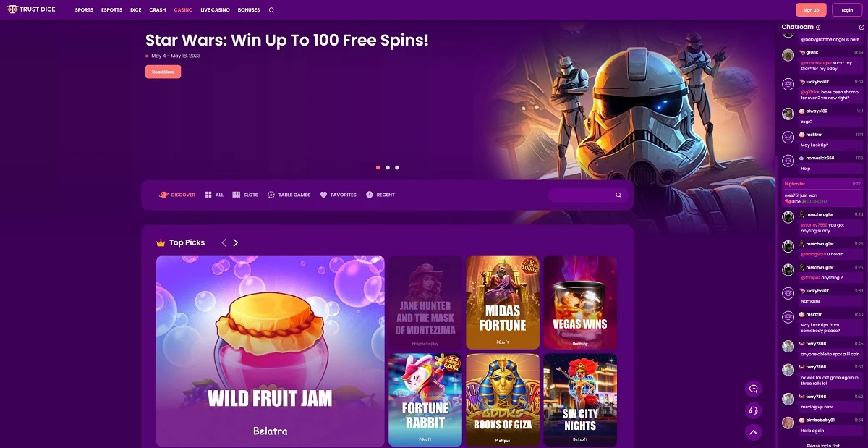Click the game search input field
The height and width of the screenshot is (448, 868).
pos(586,195)
